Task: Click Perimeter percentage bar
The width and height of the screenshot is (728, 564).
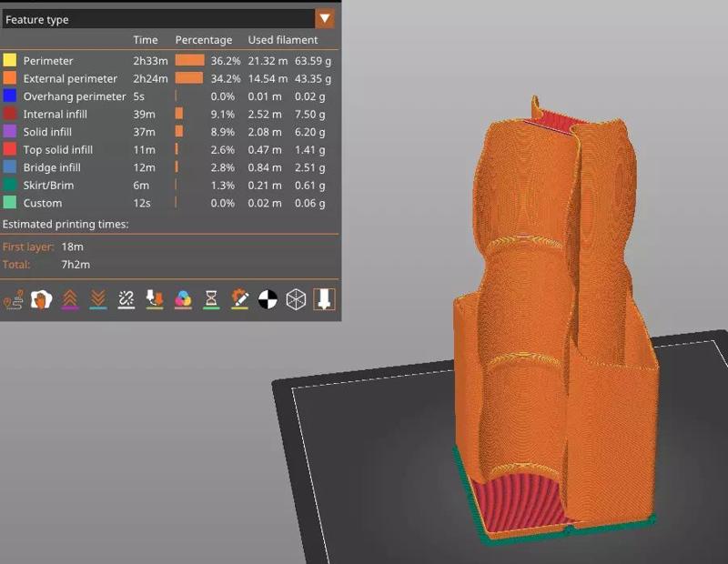Action: tap(189, 60)
